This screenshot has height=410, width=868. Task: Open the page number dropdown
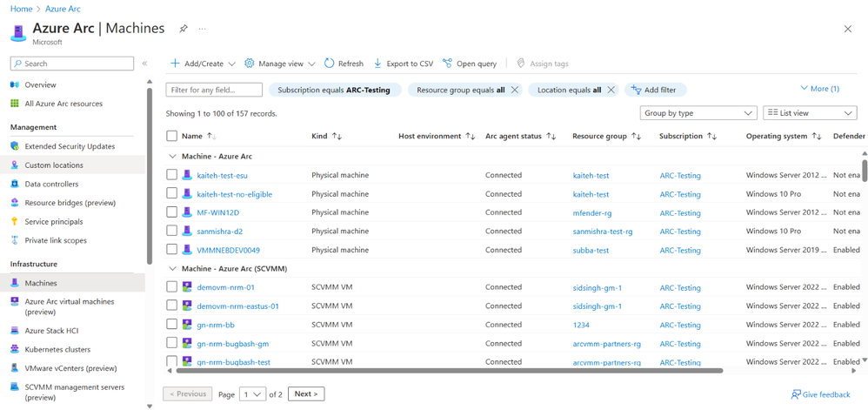[253, 394]
